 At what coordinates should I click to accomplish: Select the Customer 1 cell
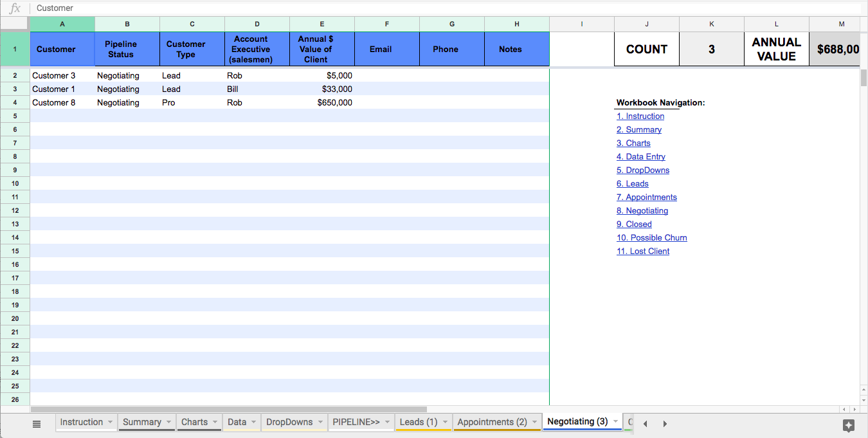(62, 89)
